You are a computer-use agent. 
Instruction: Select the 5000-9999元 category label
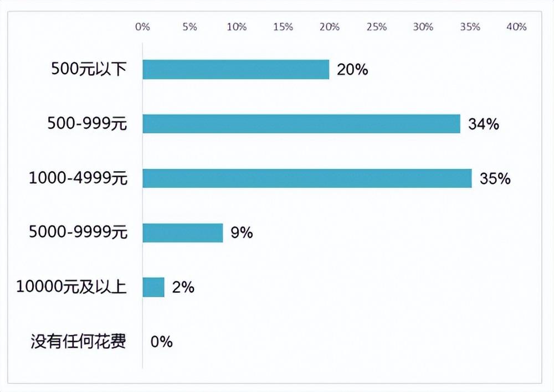coord(78,232)
